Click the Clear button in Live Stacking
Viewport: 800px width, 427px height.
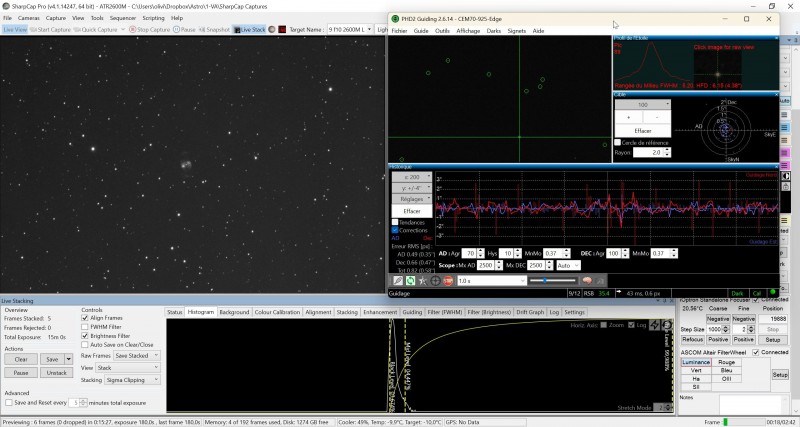(21, 359)
